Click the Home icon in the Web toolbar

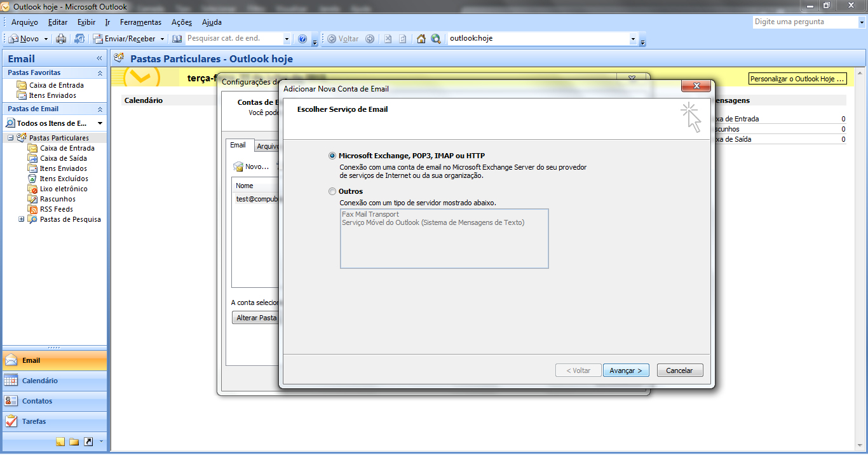click(x=421, y=39)
